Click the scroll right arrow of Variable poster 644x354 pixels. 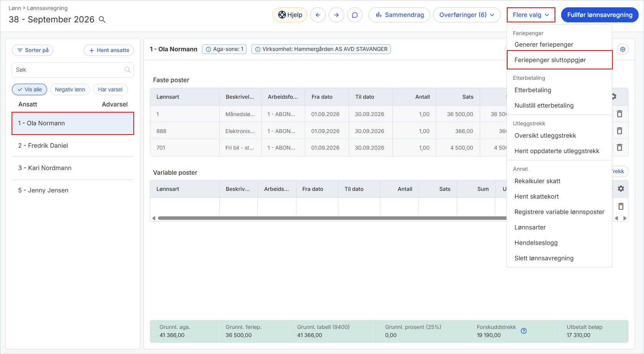(625, 218)
